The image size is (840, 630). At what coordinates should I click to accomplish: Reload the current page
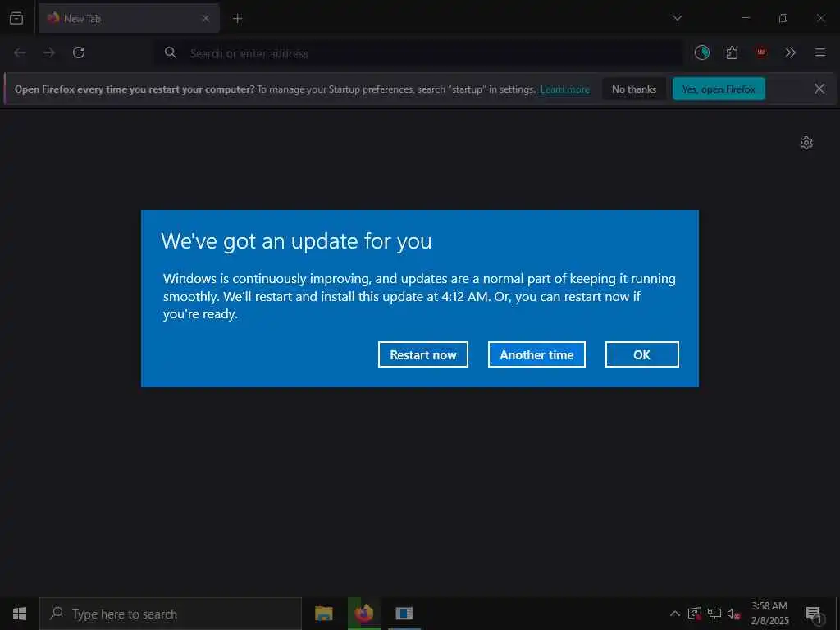[x=79, y=52]
